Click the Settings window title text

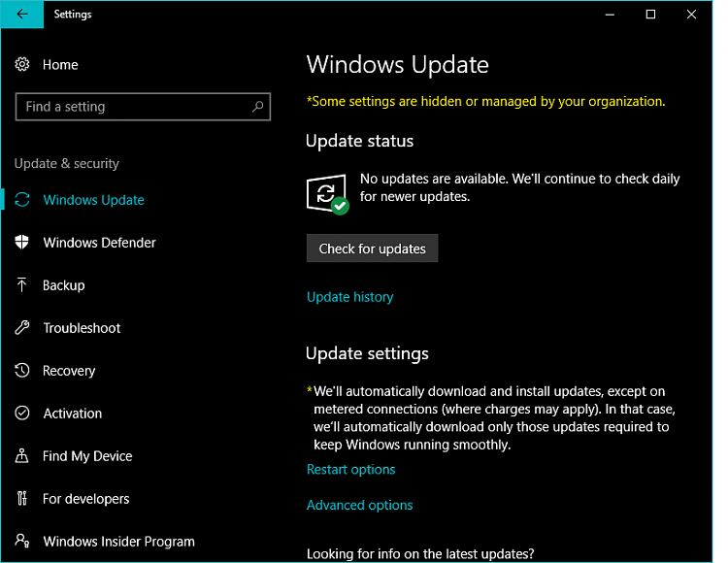pyautogui.click(x=73, y=15)
